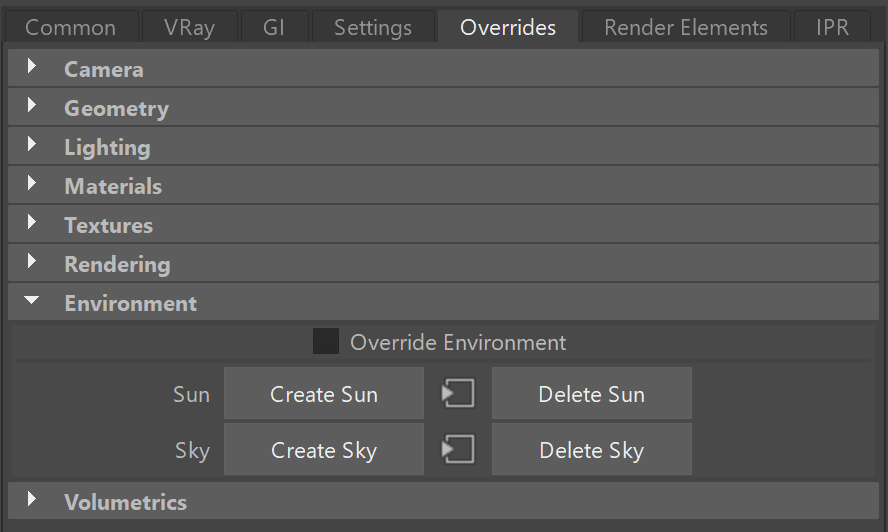Open the Rendering overrides section
Viewport: 888px width, 532px height.
pos(32,262)
